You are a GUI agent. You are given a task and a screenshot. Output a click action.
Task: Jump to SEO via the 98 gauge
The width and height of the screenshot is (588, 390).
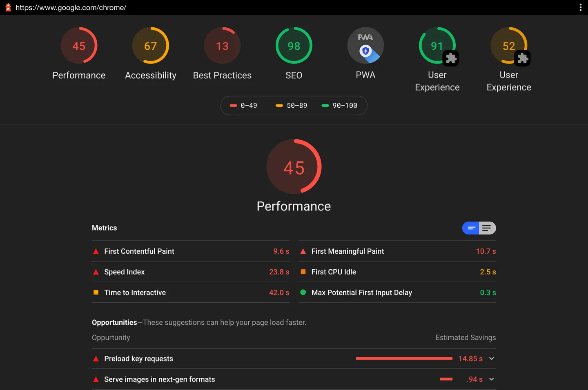pos(294,45)
